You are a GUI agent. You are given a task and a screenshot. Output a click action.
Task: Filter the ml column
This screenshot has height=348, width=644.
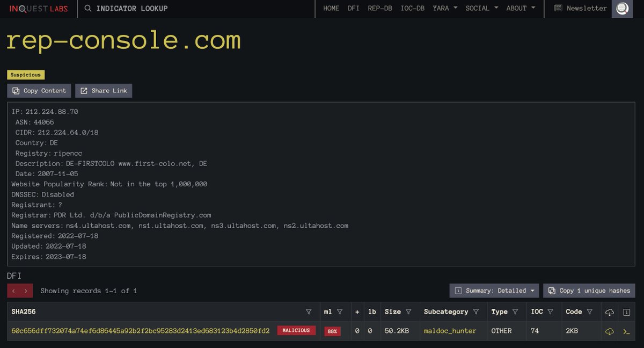point(340,312)
